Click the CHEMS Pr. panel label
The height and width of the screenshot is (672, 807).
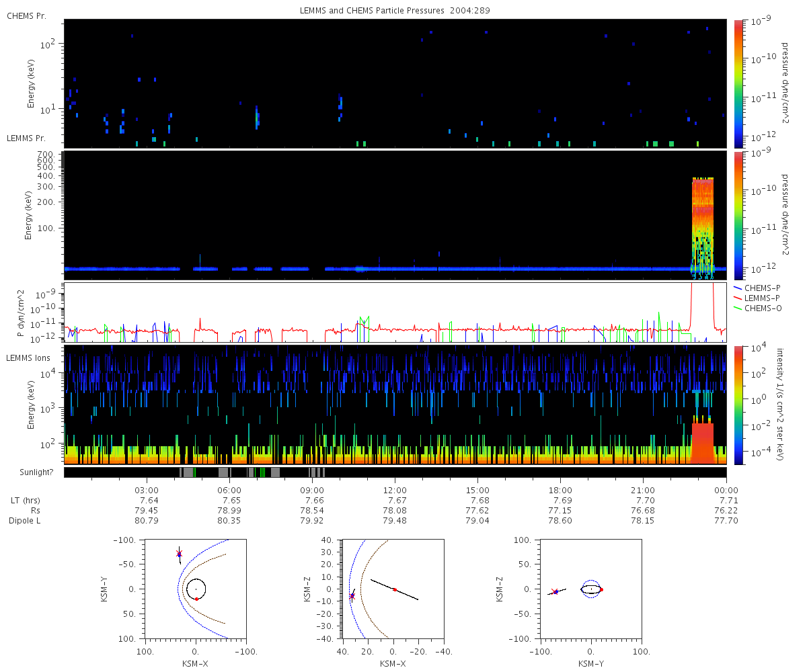(26, 16)
